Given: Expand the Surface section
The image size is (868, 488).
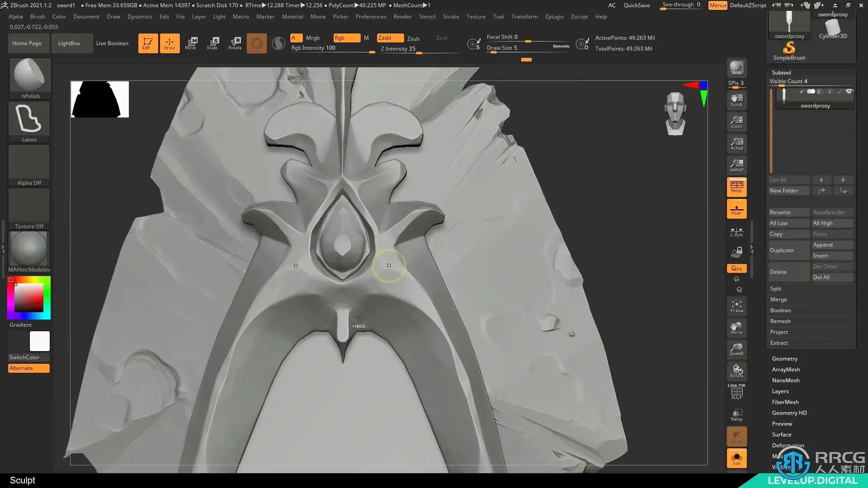Looking at the screenshot, I should pos(781,435).
